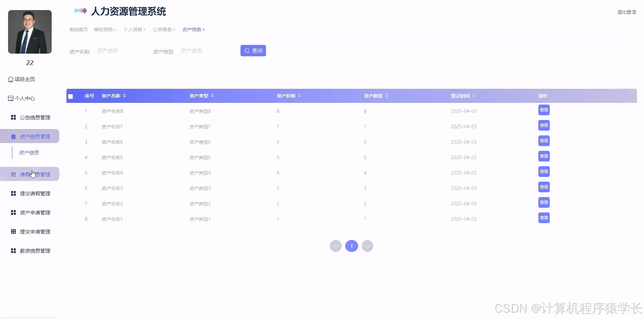
Task: Open the 个人信息 tab
Action: 133,29
